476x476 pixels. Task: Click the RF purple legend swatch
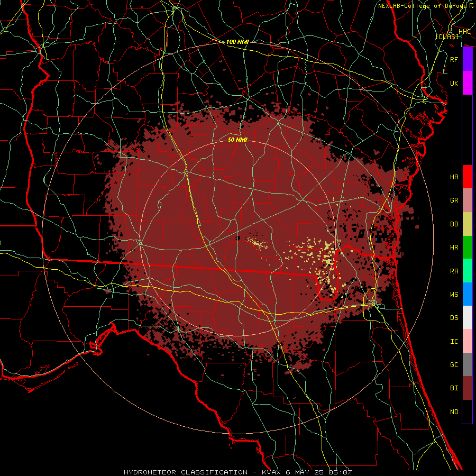[x=467, y=59]
